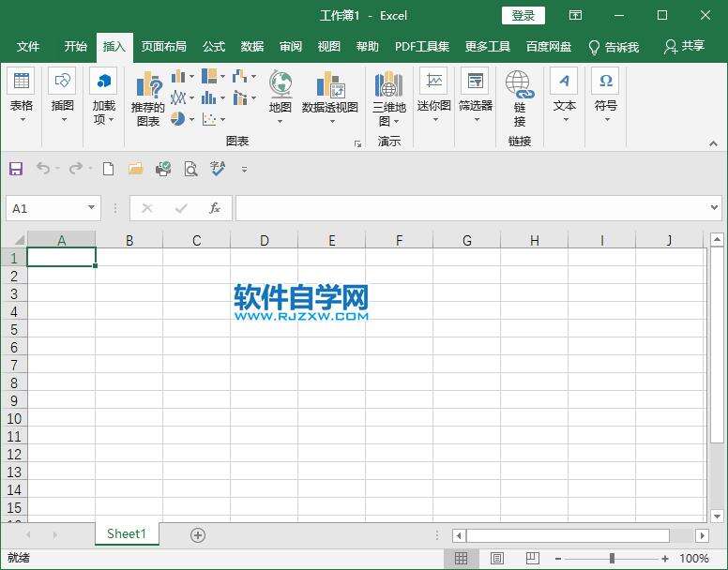Image resolution: width=728 pixels, height=570 pixels.
Task: Click the zoom slider handle in status bar
Action: click(x=612, y=559)
